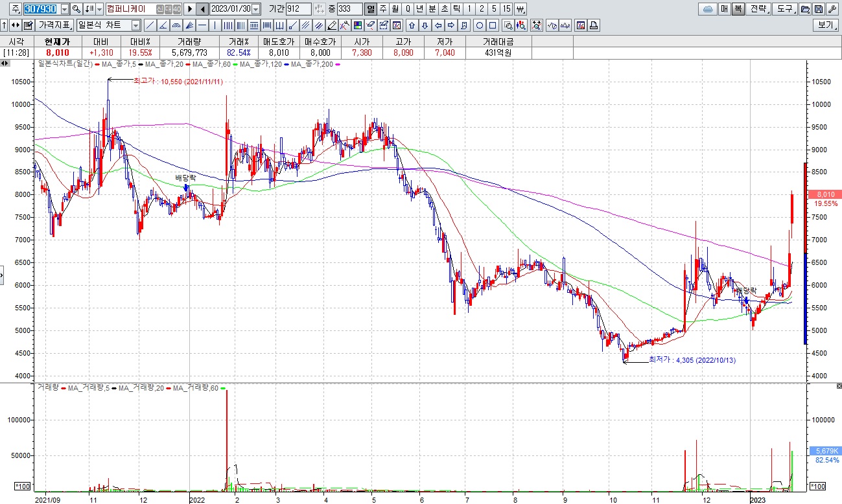Expand the dropdown next to sort icon
This screenshot has width=842, height=504.
(99, 9)
